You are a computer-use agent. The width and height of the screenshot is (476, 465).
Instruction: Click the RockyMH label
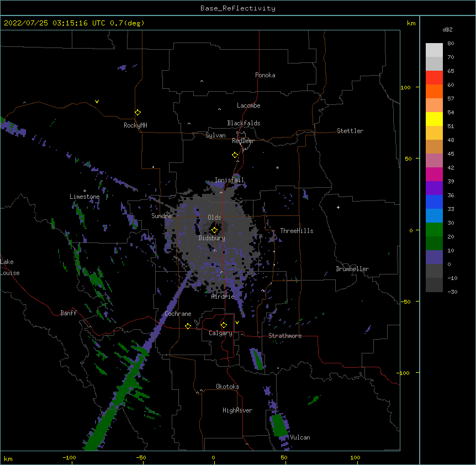pos(135,125)
